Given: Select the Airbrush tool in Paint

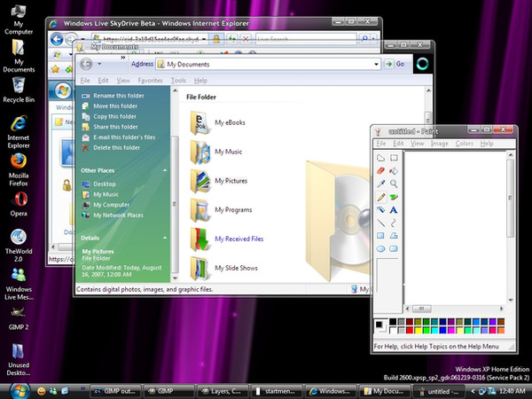Looking at the screenshot, I should click(x=380, y=209).
